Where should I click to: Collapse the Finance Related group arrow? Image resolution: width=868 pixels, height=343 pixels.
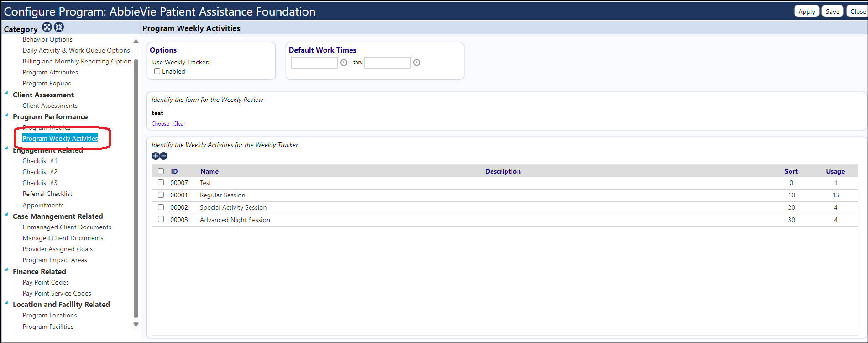point(6,270)
